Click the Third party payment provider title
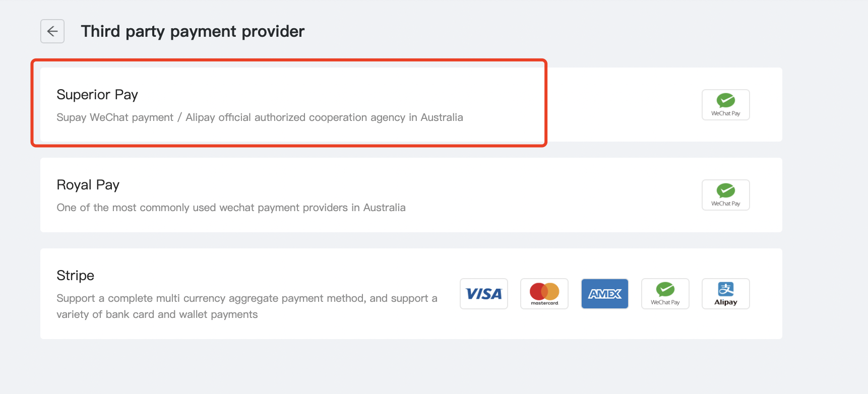Image resolution: width=868 pixels, height=394 pixels. click(193, 31)
